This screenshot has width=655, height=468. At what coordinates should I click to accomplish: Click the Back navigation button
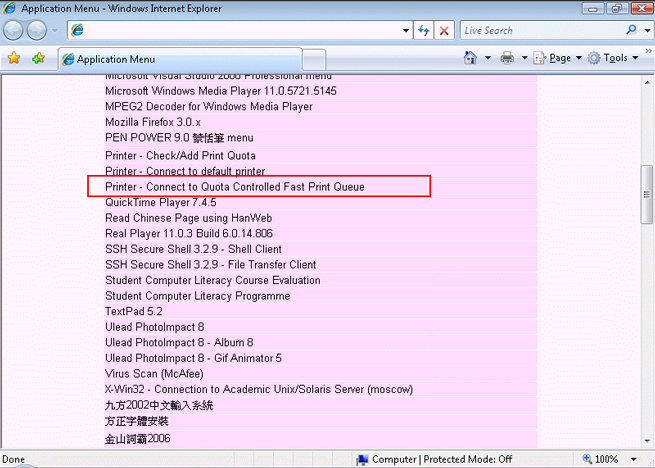[x=13, y=31]
